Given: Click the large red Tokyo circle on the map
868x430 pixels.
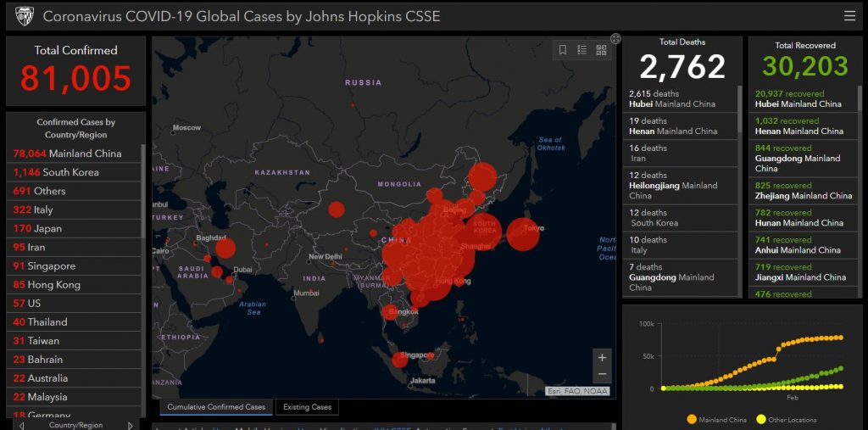Looking at the screenshot, I should tap(523, 234).
